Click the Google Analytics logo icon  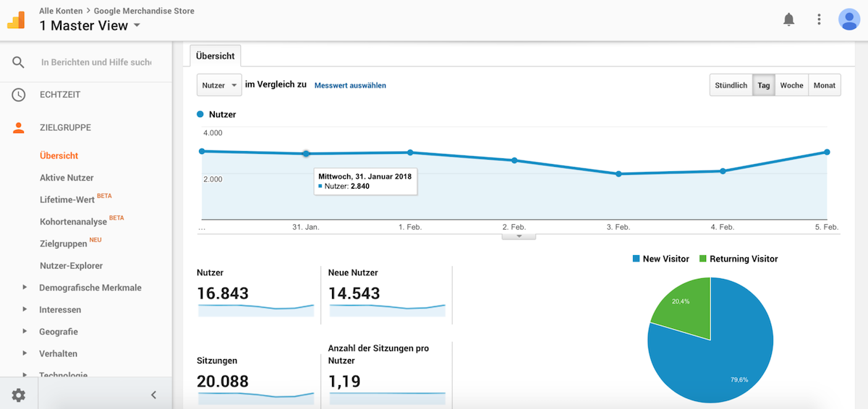[x=16, y=20]
